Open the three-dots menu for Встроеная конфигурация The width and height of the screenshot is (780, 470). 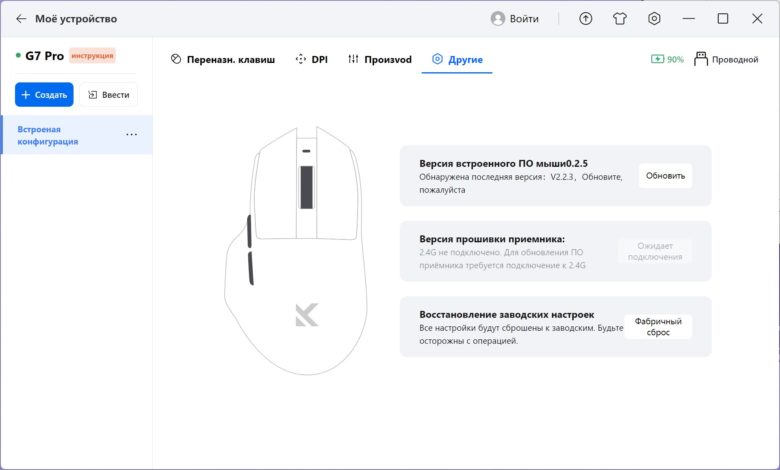click(131, 135)
